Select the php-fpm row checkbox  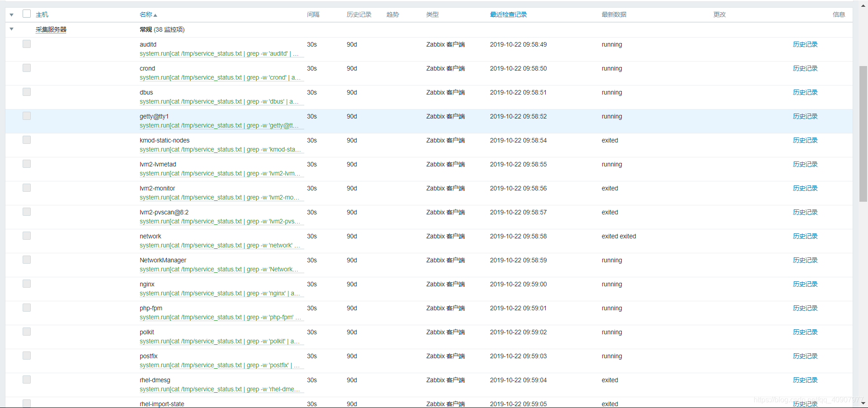(27, 308)
